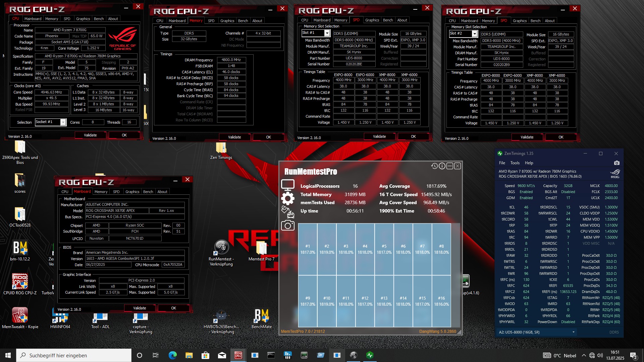Screen dimensions: 644x362
Task: Click Part Number UD5-8000 in Slot #1
Action: point(354,58)
